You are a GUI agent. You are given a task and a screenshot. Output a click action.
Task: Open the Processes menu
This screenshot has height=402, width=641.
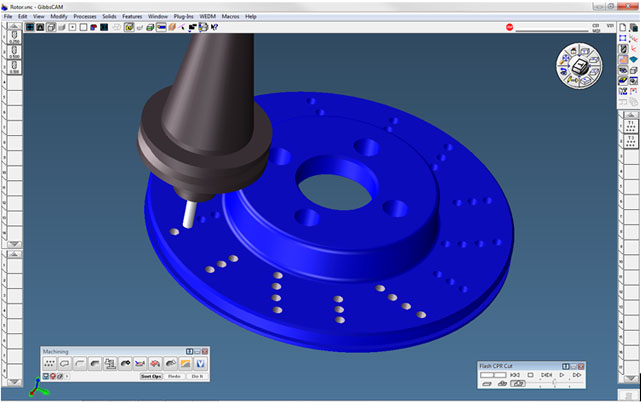pyautogui.click(x=85, y=17)
